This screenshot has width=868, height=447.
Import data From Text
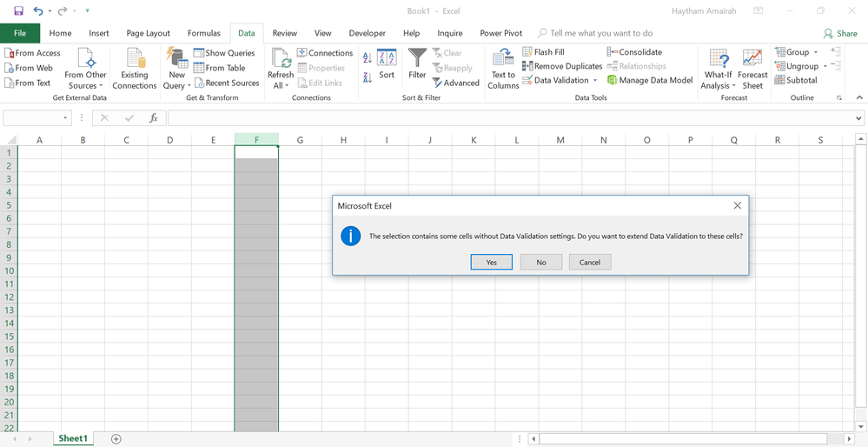(x=28, y=83)
